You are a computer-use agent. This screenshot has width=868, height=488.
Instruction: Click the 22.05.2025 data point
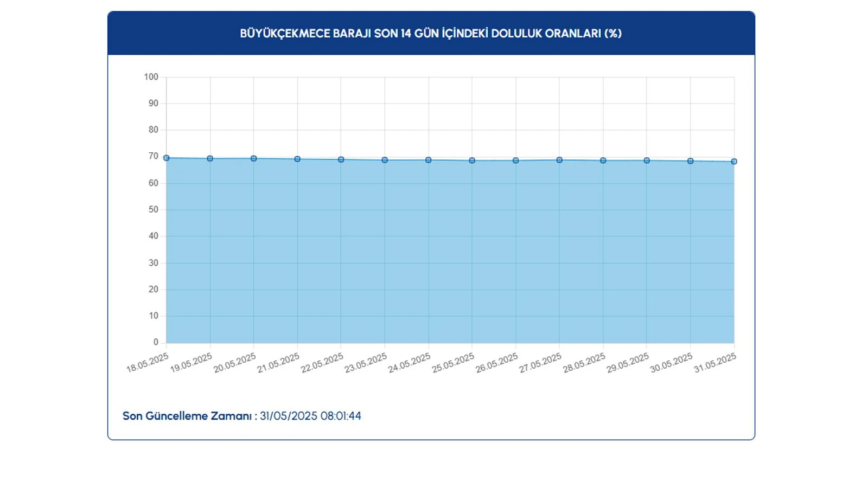pos(341,160)
